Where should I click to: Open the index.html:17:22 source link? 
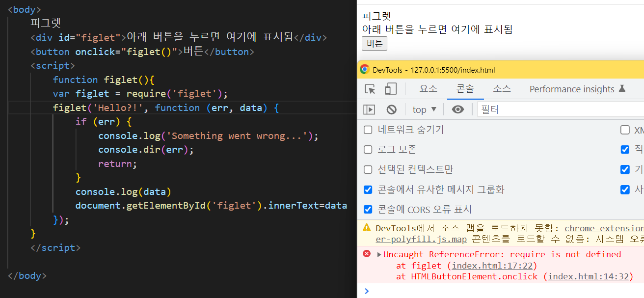pos(492,266)
